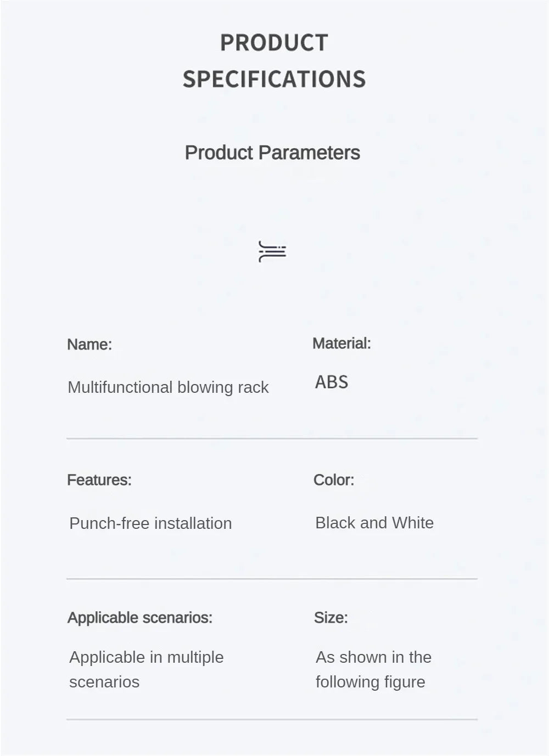Image resolution: width=549 pixels, height=756 pixels.
Task: Click the ABS material value
Action: (332, 382)
